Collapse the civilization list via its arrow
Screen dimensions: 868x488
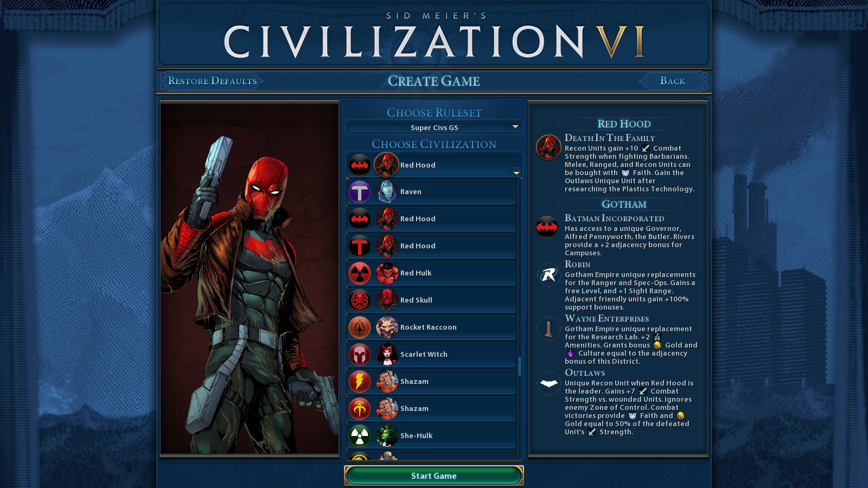[516, 174]
